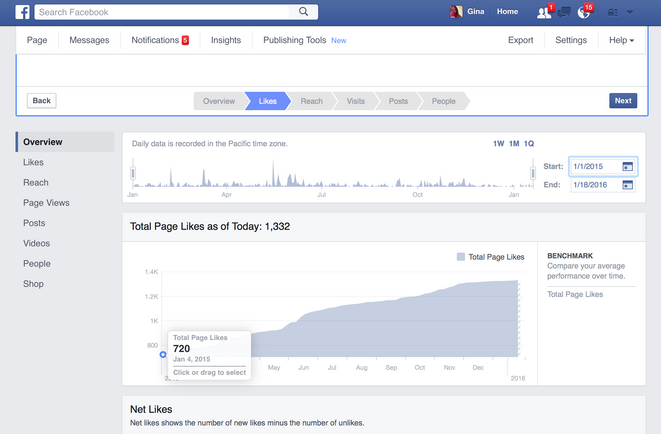Set date range to 1Q

[529, 144]
